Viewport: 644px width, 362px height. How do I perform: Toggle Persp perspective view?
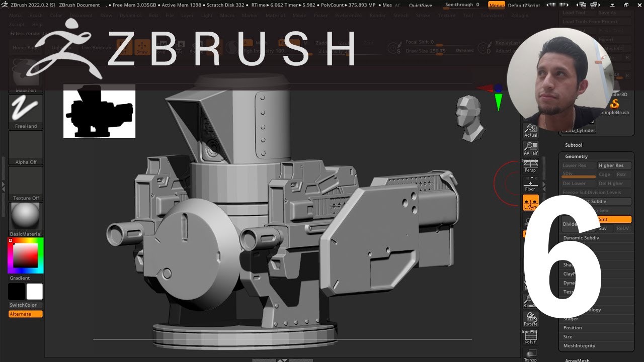(x=531, y=166)
